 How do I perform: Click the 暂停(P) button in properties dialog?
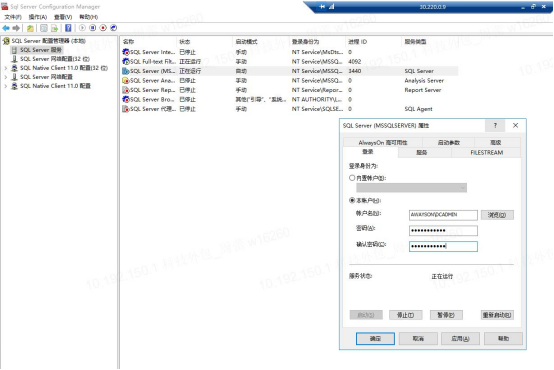(446, 315)
